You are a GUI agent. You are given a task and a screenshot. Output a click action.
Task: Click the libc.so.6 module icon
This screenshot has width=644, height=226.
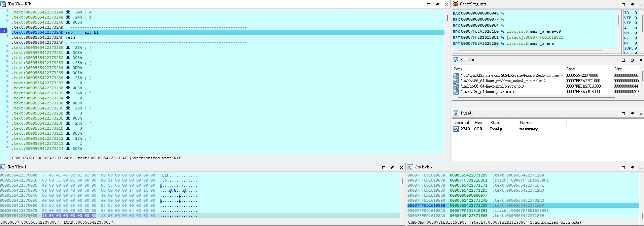(x=456, y=92)
